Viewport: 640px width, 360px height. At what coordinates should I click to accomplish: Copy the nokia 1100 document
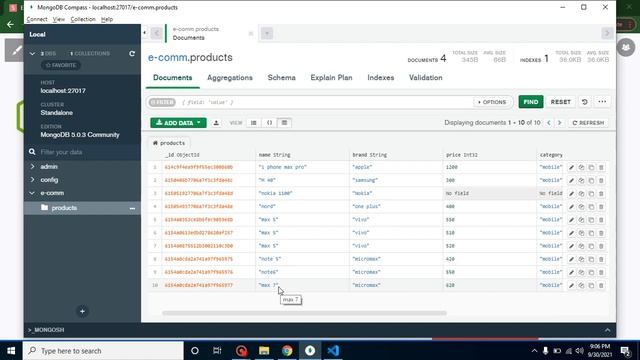tap(581, 193)
